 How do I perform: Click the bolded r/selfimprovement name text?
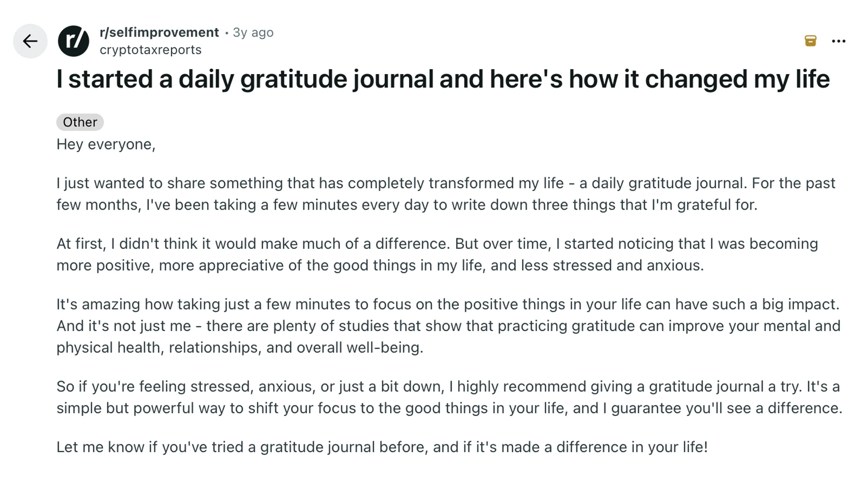pos(159,32)
